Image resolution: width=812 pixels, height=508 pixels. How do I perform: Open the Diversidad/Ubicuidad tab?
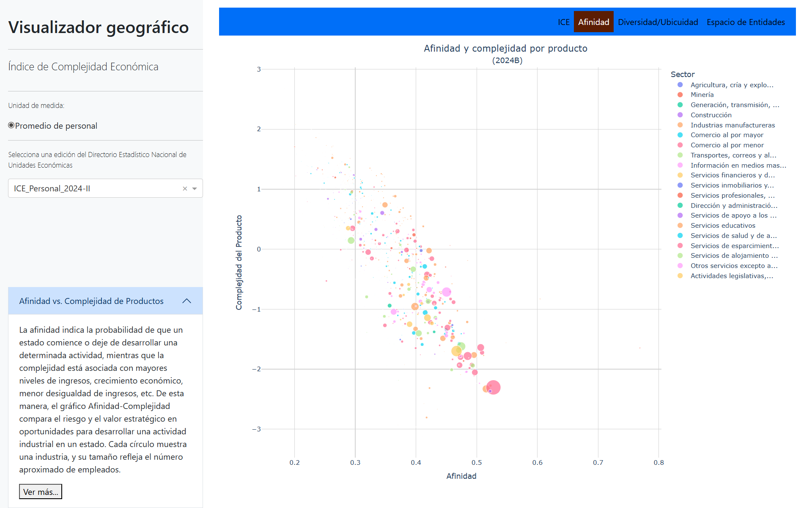click(x=658, y=22)
